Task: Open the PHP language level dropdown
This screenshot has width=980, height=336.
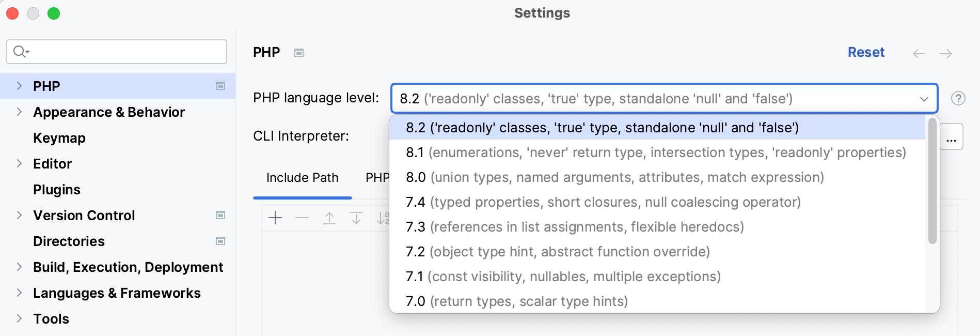Action: pyautogui.click(x=925, y=98)
